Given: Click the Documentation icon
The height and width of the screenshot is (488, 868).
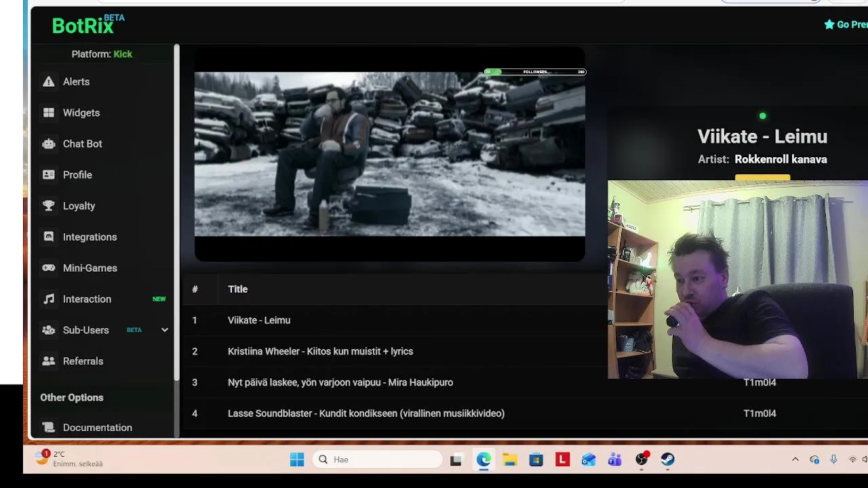Looking at the screenshot, I should 48,428.
